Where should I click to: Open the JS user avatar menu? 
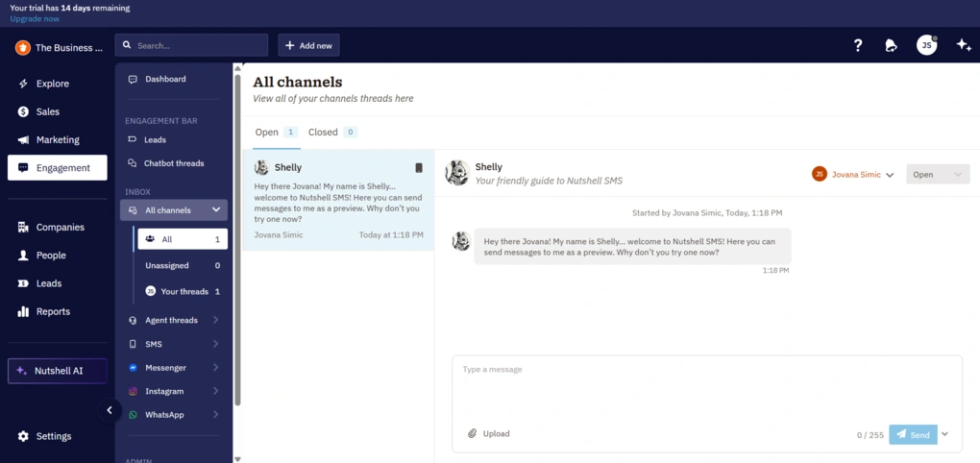926,45
